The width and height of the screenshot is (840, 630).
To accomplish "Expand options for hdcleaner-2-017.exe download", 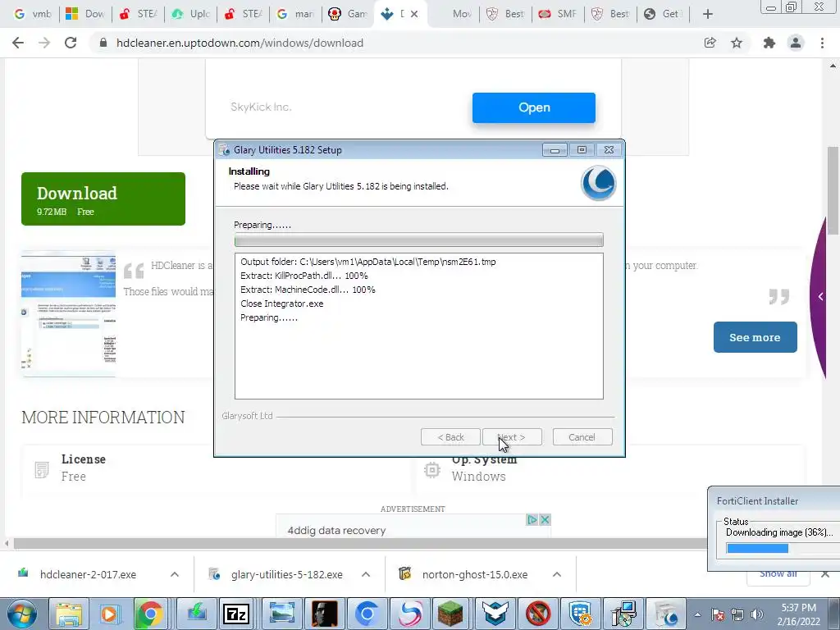I will (x=174, y=574).
